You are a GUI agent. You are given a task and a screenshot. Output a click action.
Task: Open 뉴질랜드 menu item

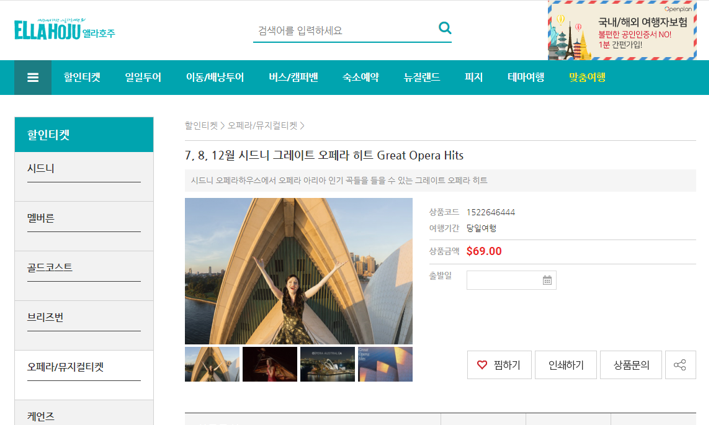421,77
